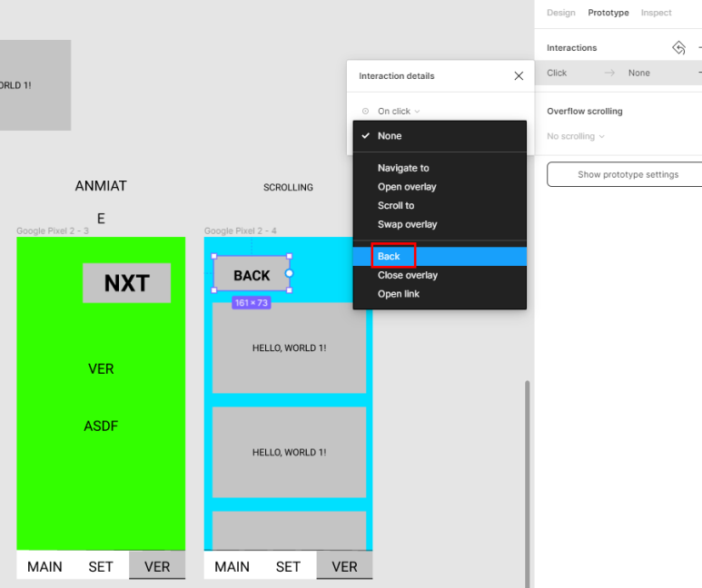
Task: Close the Interaction details panel
Action: point(519,75)
